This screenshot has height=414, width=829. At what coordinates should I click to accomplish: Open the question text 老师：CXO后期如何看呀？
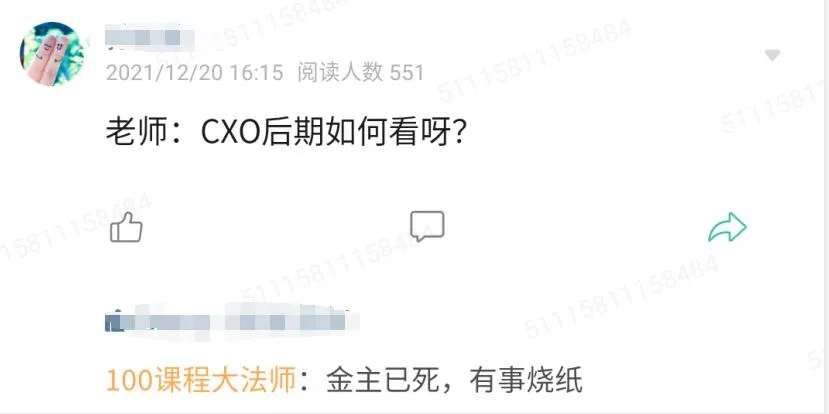285,134
